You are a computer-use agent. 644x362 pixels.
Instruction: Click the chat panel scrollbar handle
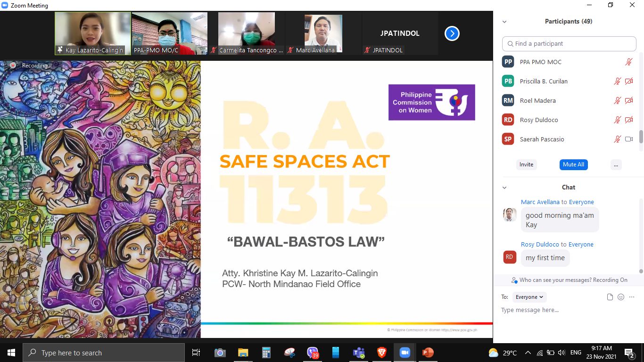click(641, 271)
